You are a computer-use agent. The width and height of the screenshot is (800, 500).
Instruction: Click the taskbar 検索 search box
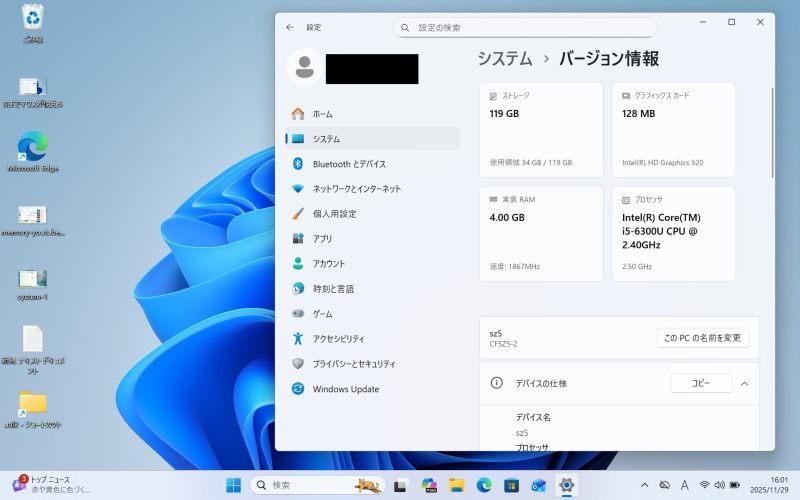pyautogui.click(x=317, y=485)
